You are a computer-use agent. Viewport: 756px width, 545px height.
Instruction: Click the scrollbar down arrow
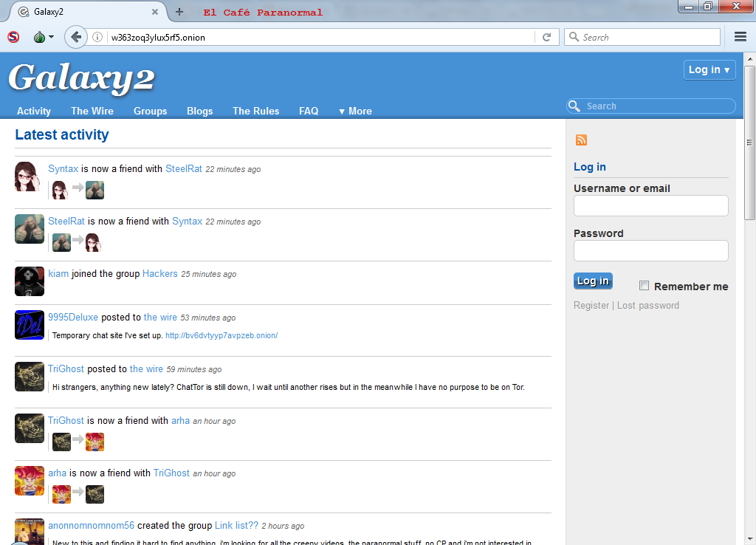[x=749, y=539]
